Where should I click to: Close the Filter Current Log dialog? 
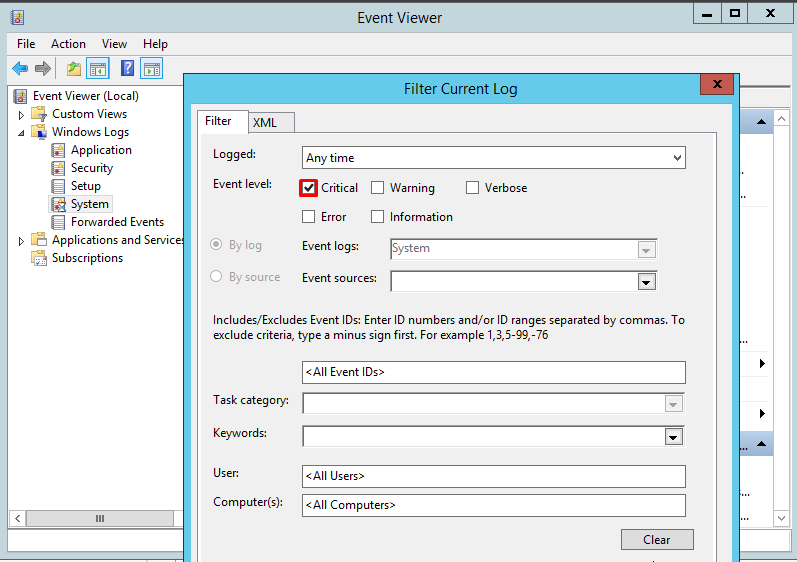717,84
